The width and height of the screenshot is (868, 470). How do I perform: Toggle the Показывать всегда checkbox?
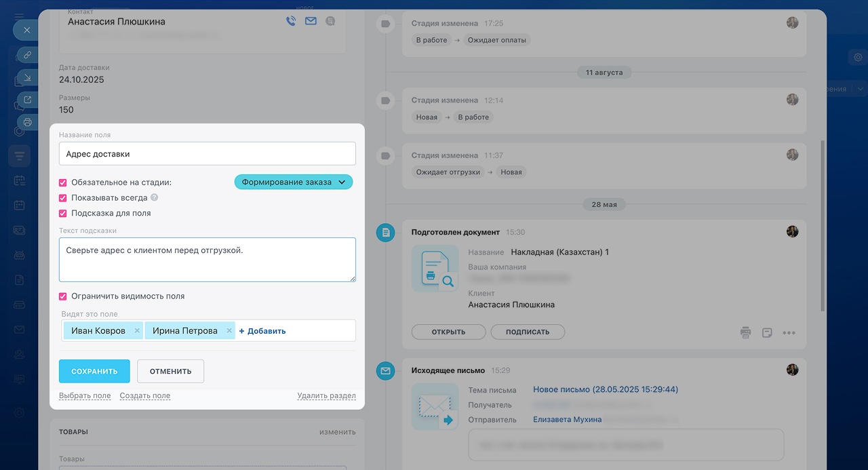tap(63, 198)
